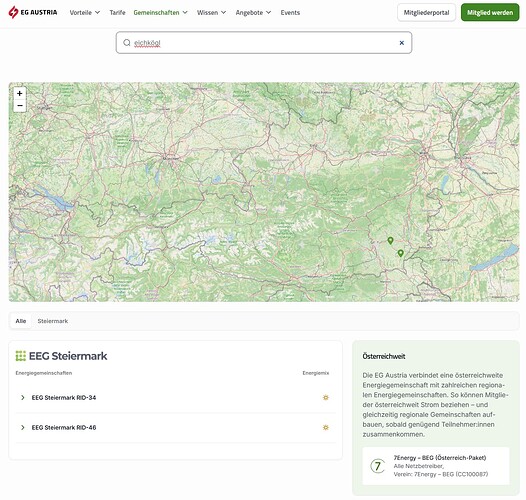Zoom out the map with minus button
Screen dimensions: 526x500
(x=20, y=105)
